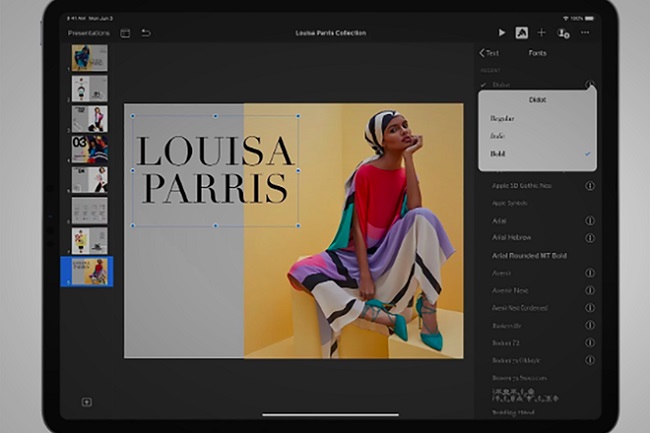
Task: Open the More ellipsis menu
Action: tap(585, 32)
